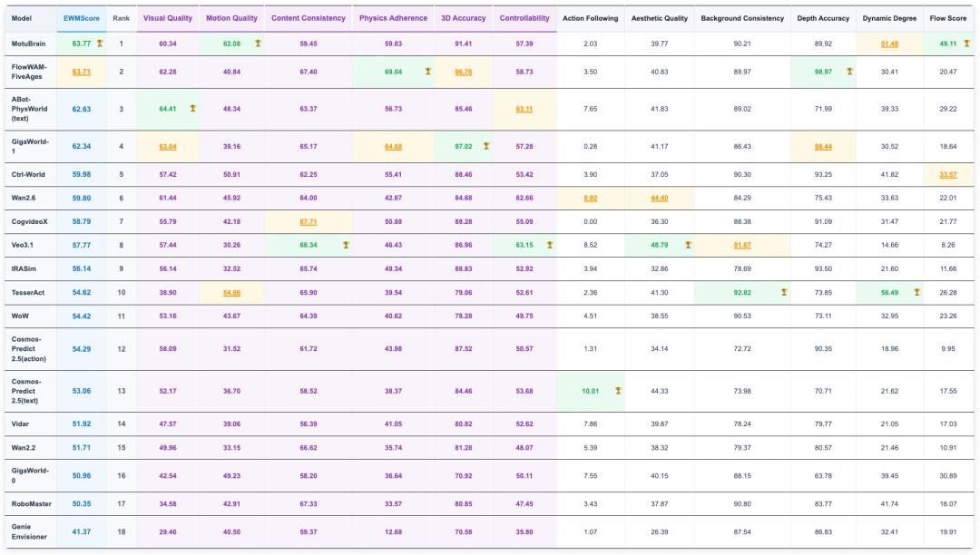
Task: Sort by the EWMScore column header
Action: click(x=82, y=18)
